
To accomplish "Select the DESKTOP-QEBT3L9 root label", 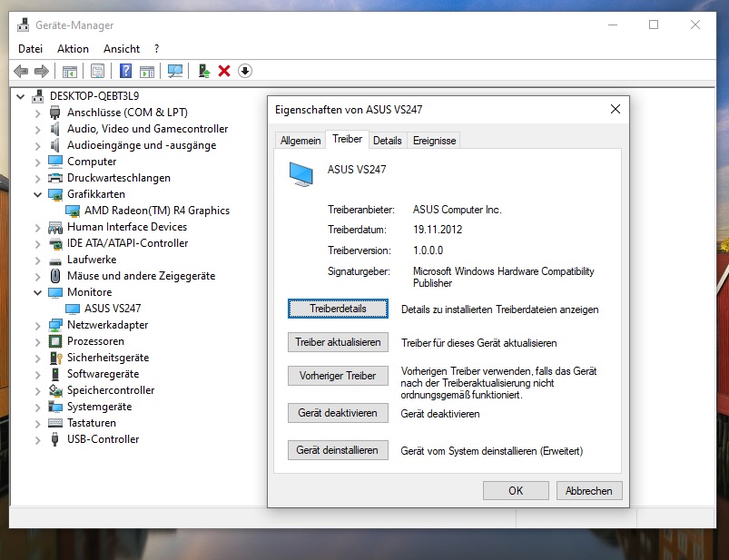I will tap(94, 95).
